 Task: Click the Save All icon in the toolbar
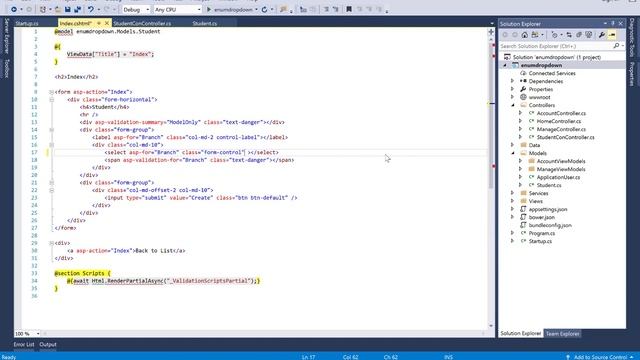(x=78, y=9)
